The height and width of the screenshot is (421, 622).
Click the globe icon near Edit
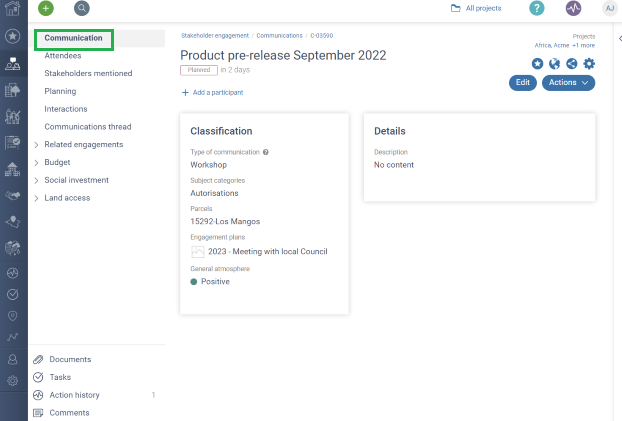(554, 64)
